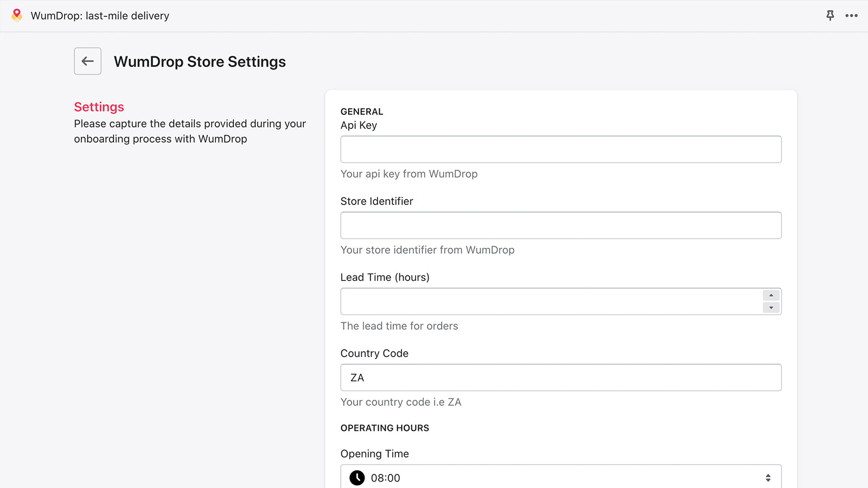Click the WumDrop Store Settings page title
Image resolution: width=868 pixels, height=488 pixels.
[x=200, y=62]
